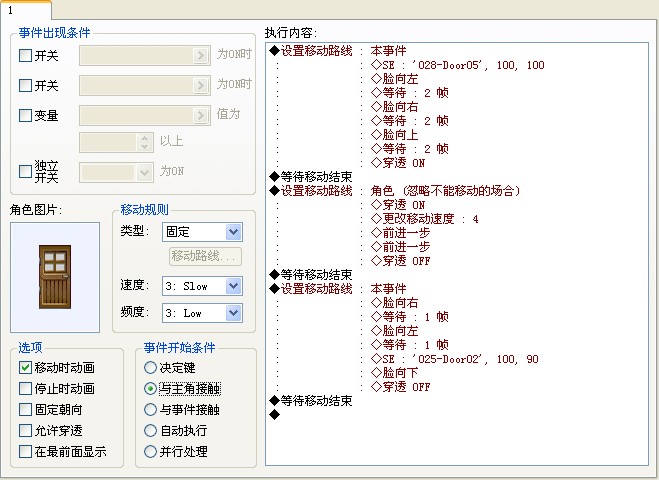
Task: Open the 速度 speed dropdown
Action: click(202, 286)
